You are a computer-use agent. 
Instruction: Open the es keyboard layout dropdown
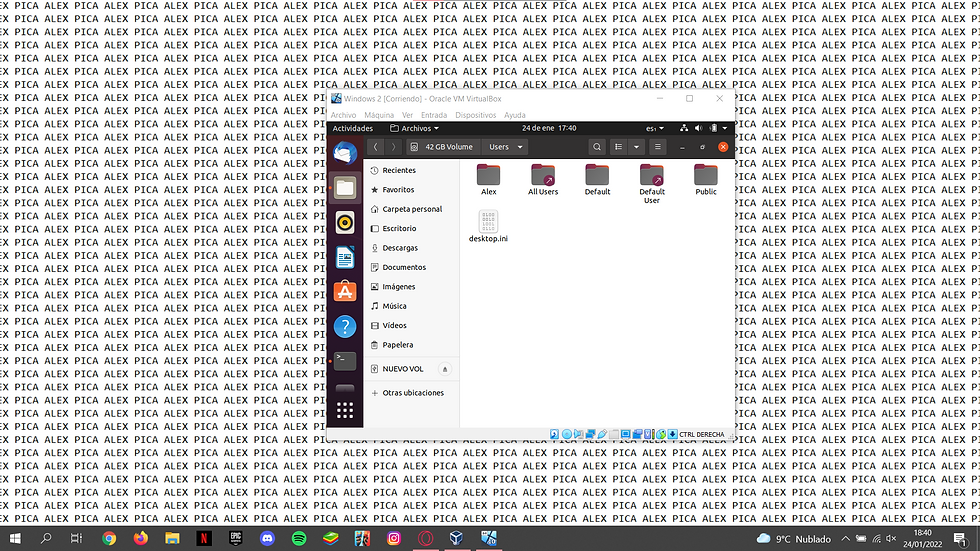pyautogui.click(x=654, y=128)
